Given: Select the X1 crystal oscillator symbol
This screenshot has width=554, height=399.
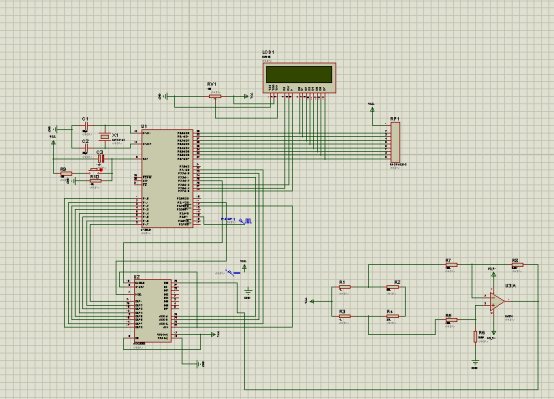Looking at the screenshot, I should click(x=105, y=136).
